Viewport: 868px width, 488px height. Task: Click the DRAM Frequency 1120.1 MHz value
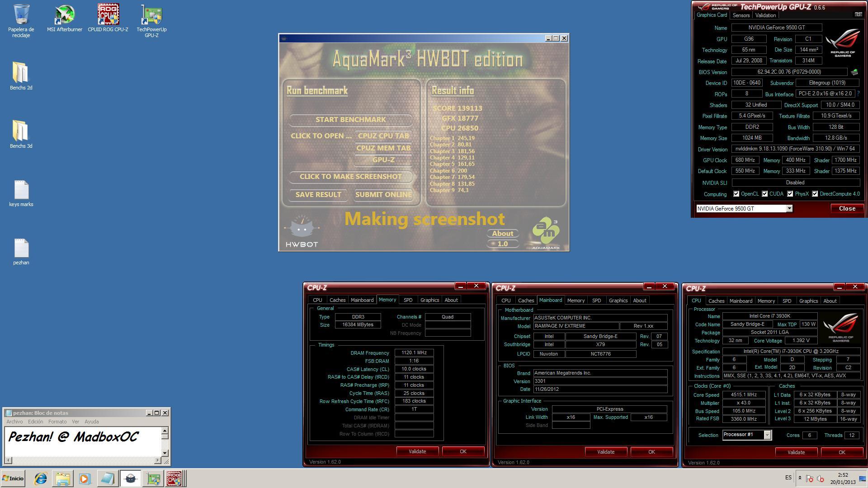pos(414,353)
